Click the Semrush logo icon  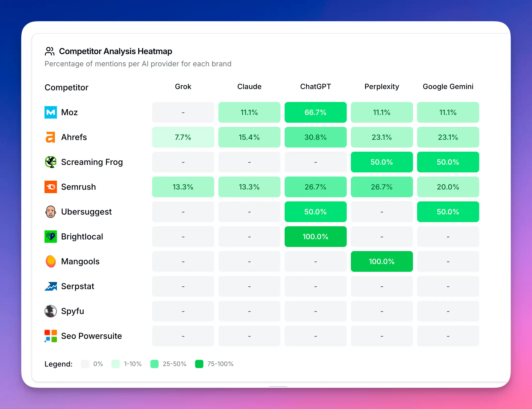[51, 187]
